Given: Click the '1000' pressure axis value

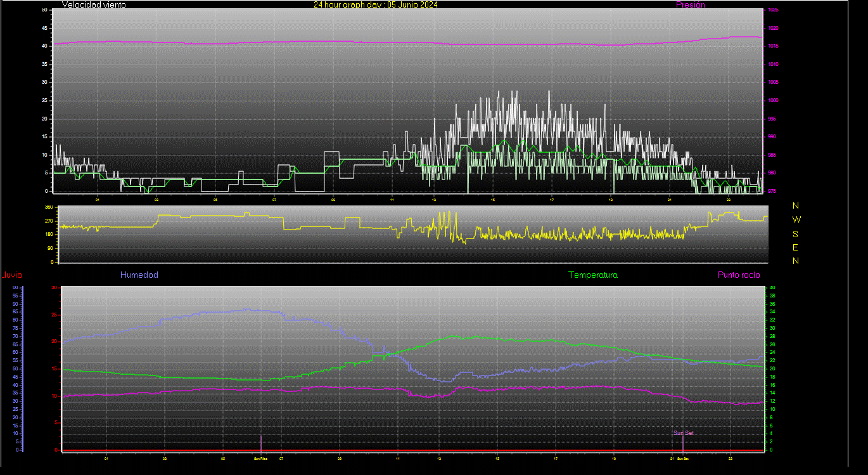Looking at the screenshot, I should [x=772, y=100].
